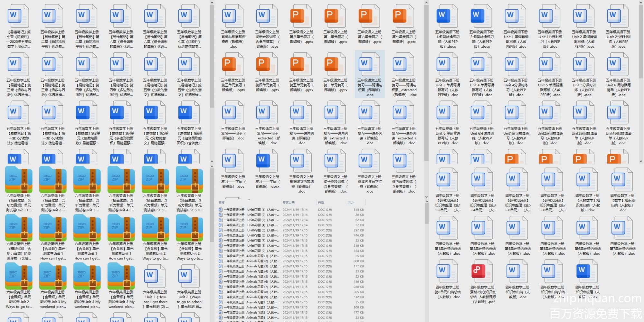Click the scroll-down arrow of 五年级数学 panel
Screen dimensions: 644x322
212,162
